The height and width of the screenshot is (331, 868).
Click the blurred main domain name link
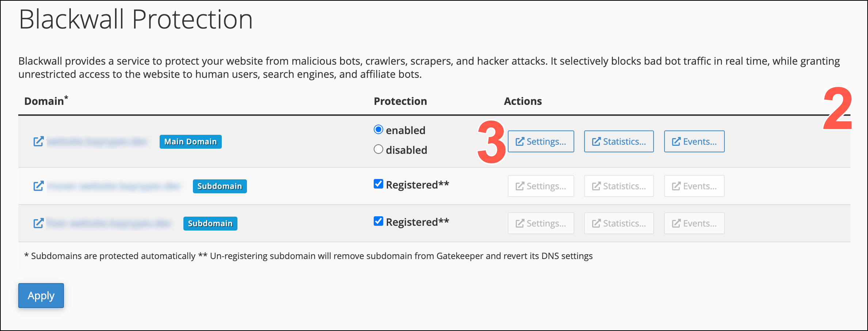tap(97, 141)
